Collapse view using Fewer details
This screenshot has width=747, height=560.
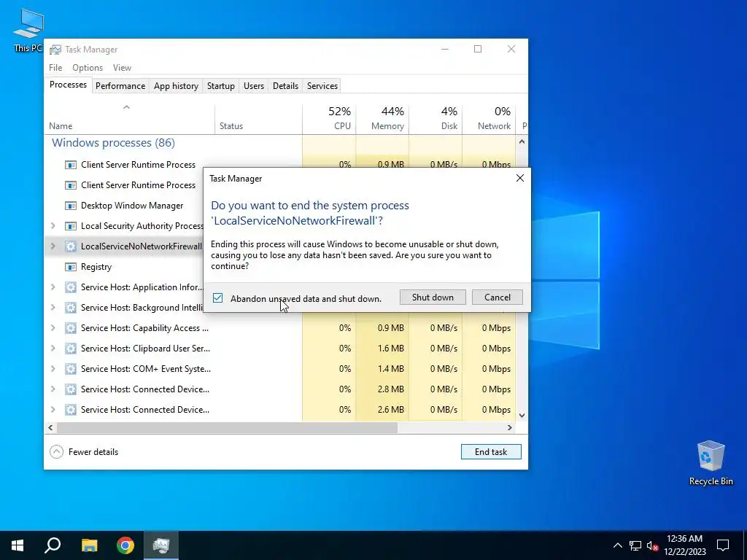(x=84, y=452)
